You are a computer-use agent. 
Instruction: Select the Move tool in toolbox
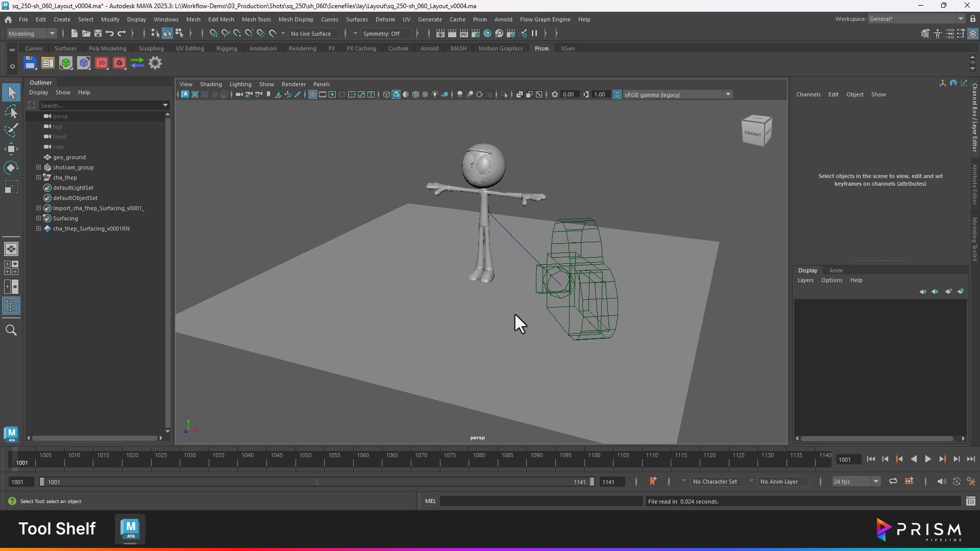11,149
